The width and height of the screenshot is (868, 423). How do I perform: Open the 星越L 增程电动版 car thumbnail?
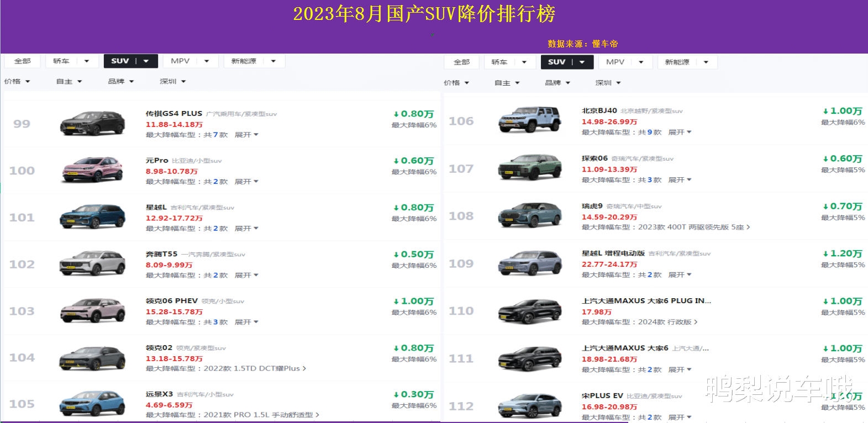point(530,263)
